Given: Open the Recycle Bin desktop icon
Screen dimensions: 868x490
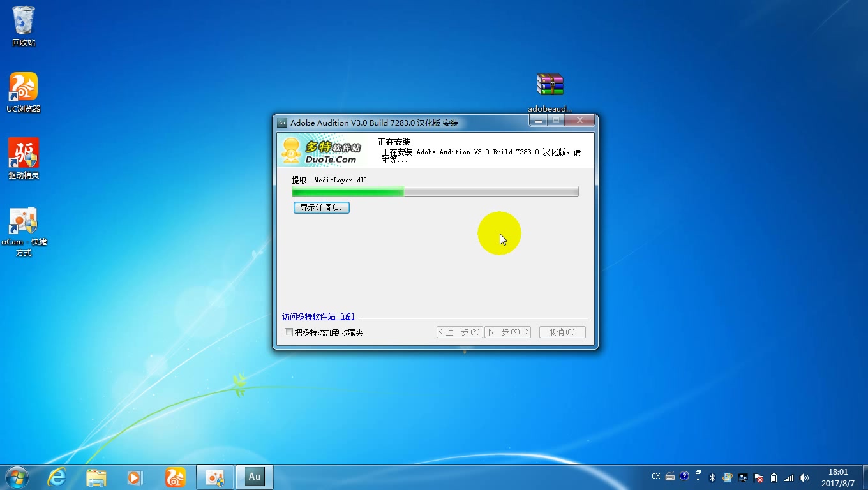Looking at the screenshot, I should click(24, 26).
